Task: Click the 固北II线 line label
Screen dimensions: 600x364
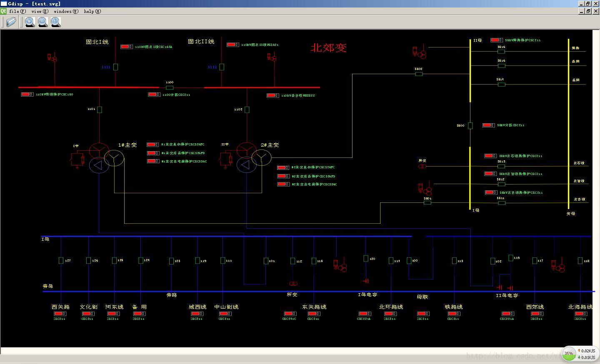Action: [x=201, y=41]
